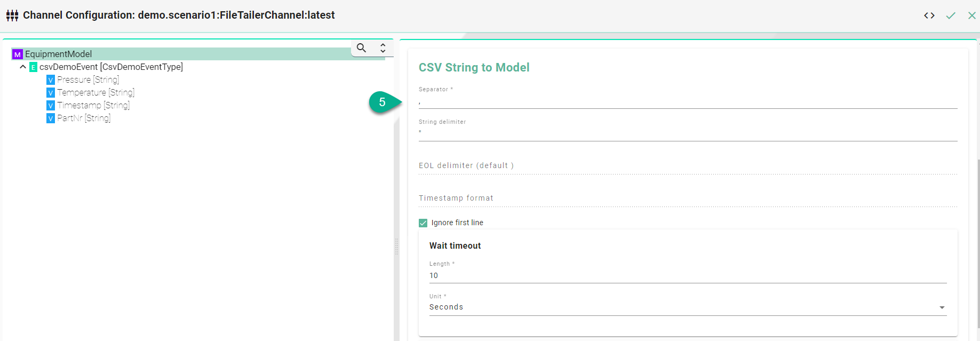The height and width of the screenshot is (341, 980).
Task: Open search in the model tree
Action: click(361, 48)
